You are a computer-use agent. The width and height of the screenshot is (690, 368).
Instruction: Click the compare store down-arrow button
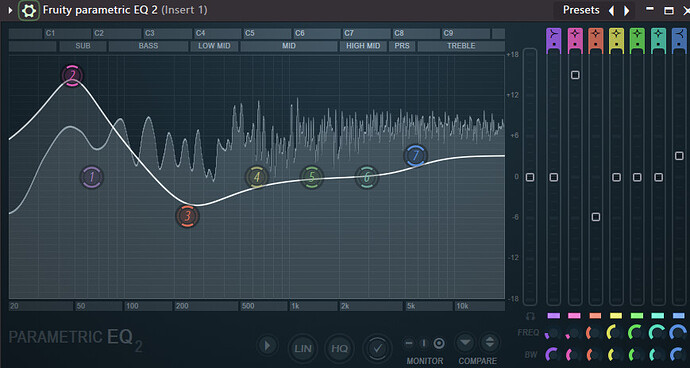tap(465, 342)
